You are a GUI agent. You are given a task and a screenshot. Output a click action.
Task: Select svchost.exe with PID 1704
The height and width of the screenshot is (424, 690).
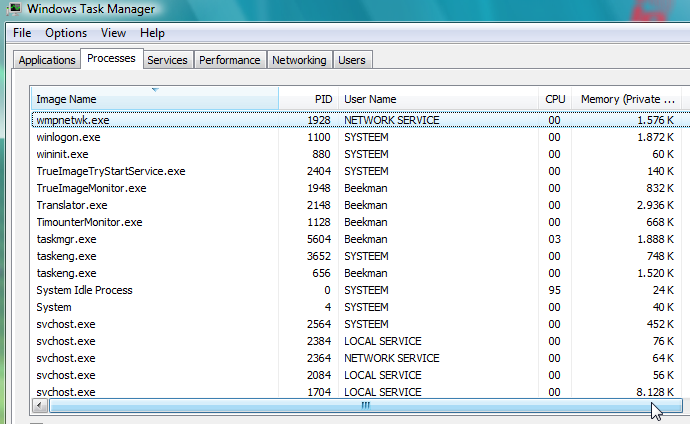coord(361,391)
